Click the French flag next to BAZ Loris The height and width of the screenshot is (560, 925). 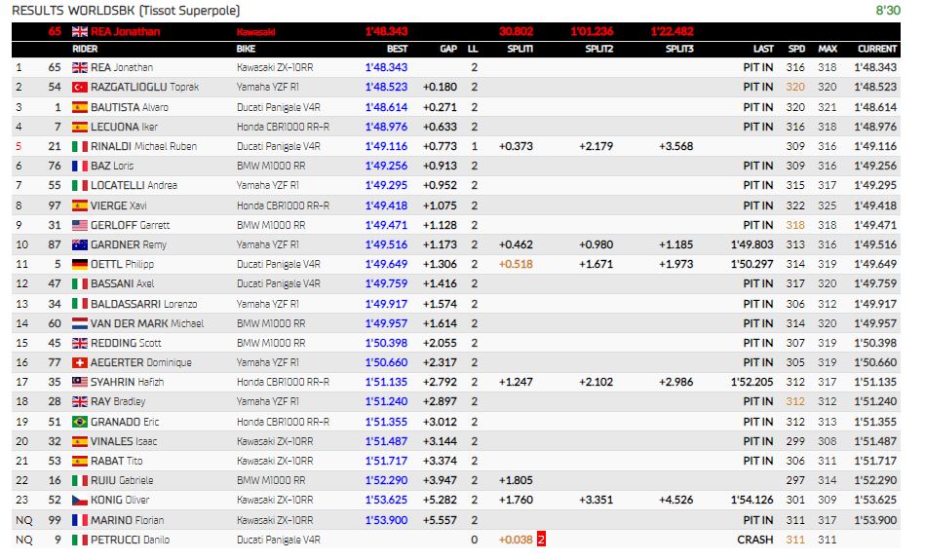pyautogui.click(x=80, y=167)
